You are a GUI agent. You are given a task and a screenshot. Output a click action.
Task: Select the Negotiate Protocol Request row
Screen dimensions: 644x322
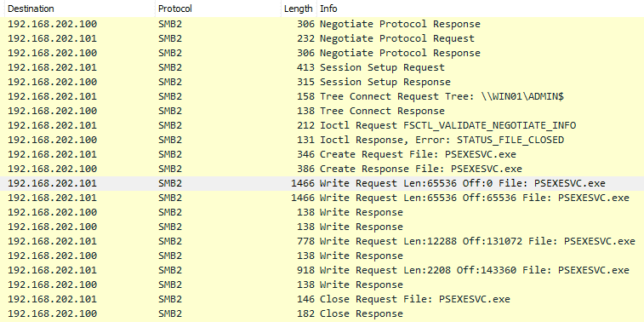[322, 38]
